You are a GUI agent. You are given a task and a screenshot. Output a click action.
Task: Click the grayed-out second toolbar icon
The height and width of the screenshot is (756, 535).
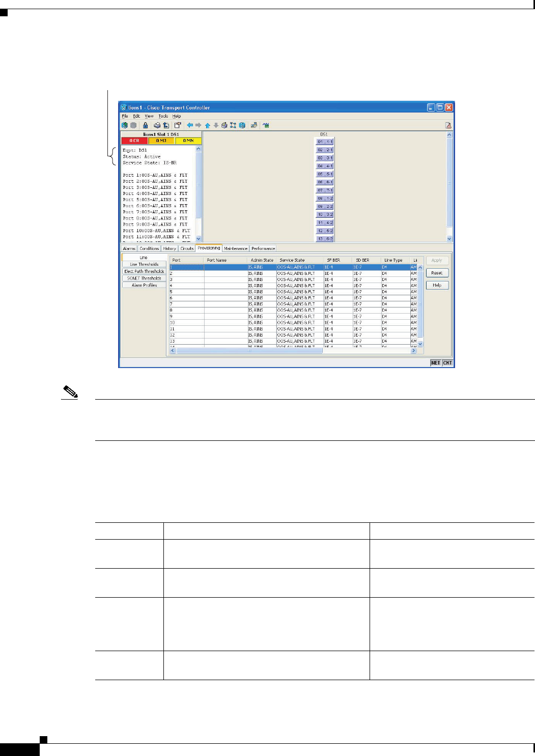click(133, 125)
